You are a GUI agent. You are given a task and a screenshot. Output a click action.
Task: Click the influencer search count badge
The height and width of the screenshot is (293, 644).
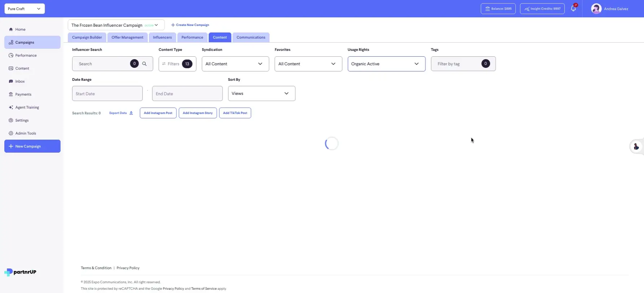(134, 64)
